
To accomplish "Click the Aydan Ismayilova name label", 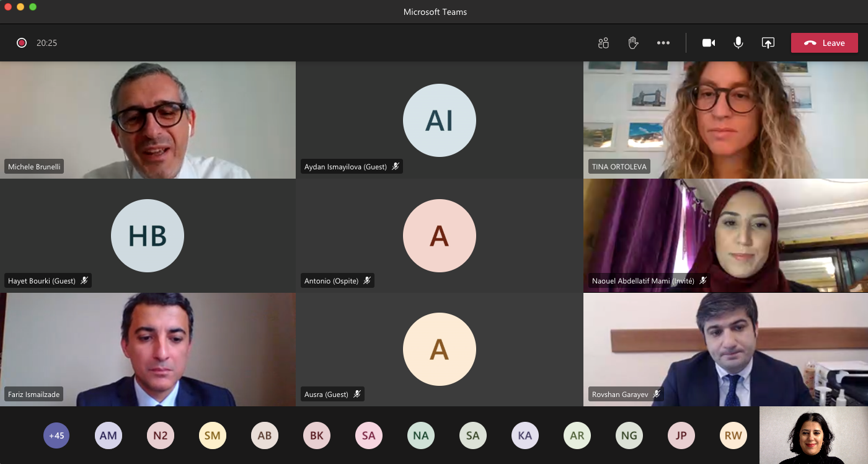I will coord(345,167).
